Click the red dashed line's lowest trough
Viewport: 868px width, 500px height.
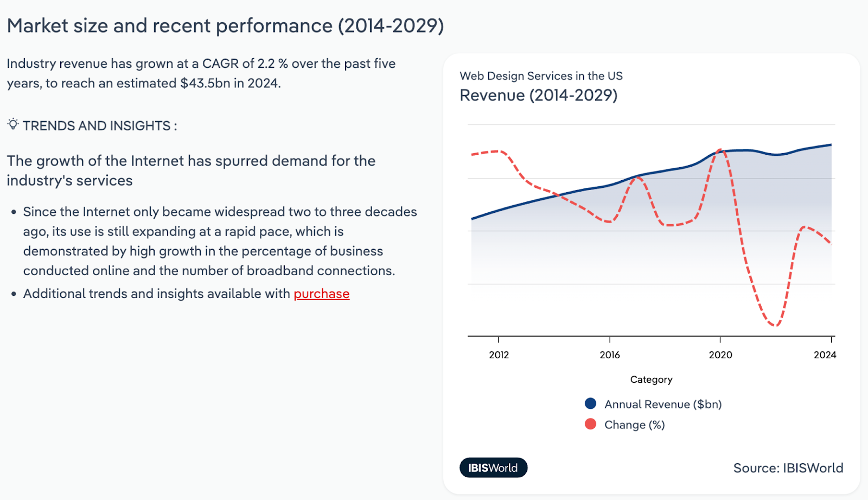click(x=775, y=325)
